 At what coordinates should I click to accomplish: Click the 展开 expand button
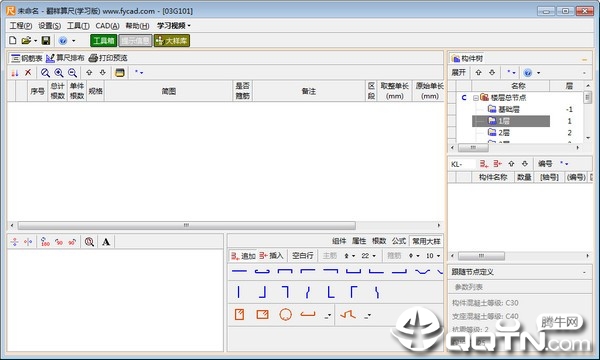[458, 72]
